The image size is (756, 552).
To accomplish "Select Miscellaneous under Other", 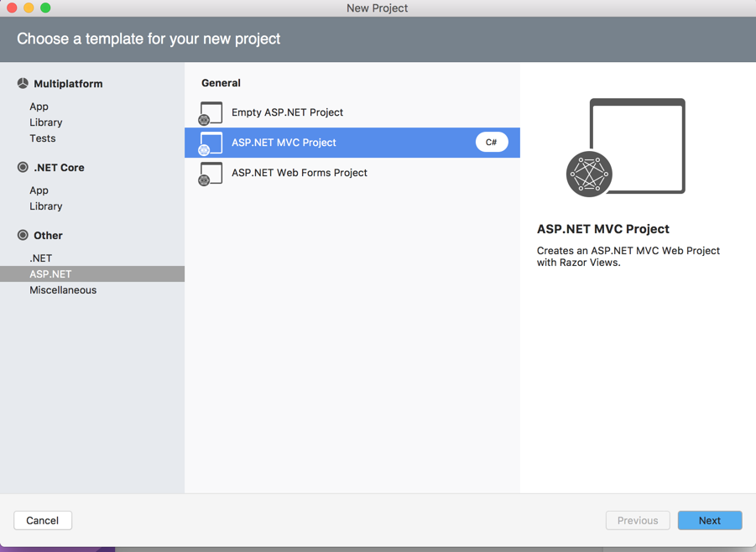I will click(x=63, y=290).
